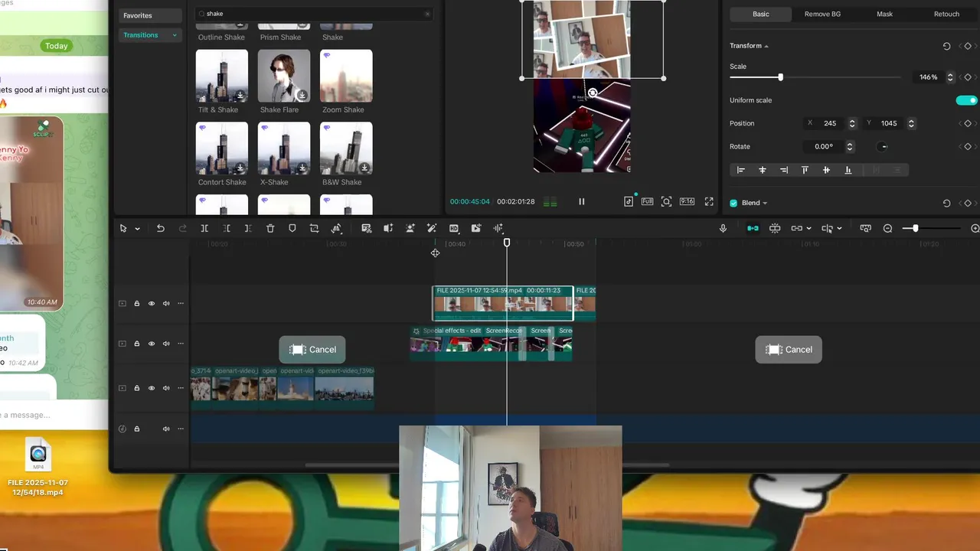Image resolution: width=980 pixels, height=551 pixels.
Task: Clear the shake search with X icon
Action: tap(427, 14)
